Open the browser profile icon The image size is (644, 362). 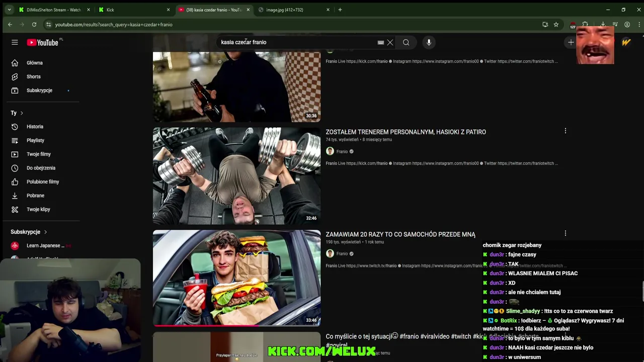tap(627, 24)
